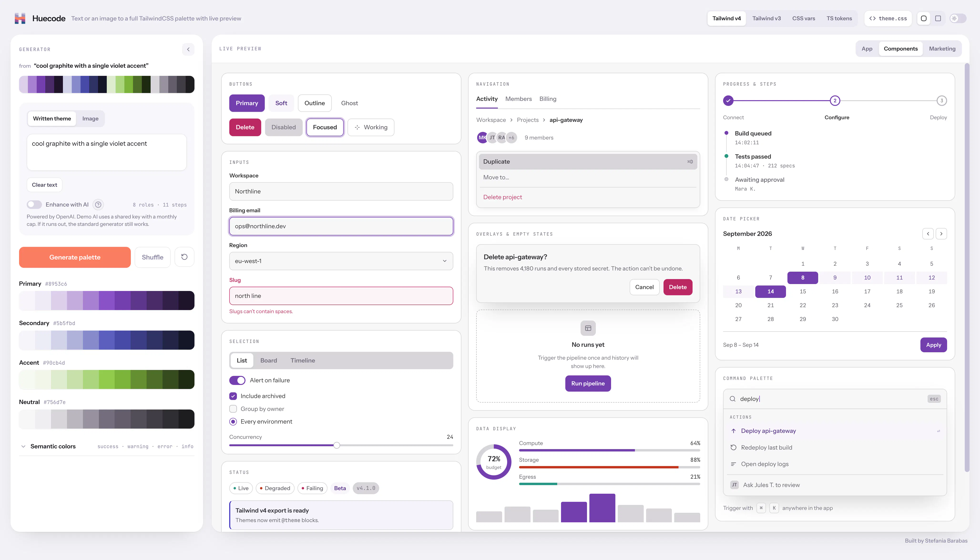Collapse the Generator panel with the chevron button

(188, 49)
